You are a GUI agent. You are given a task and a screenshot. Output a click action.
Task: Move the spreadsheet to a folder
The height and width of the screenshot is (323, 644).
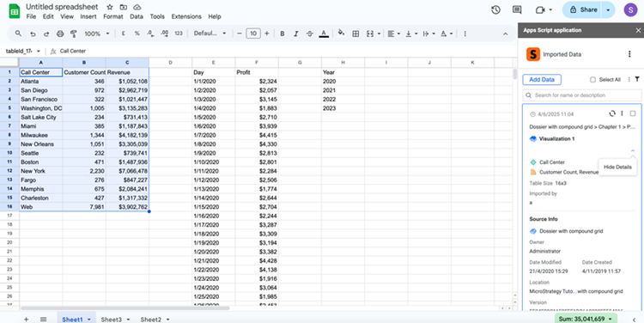pos(123,7)
